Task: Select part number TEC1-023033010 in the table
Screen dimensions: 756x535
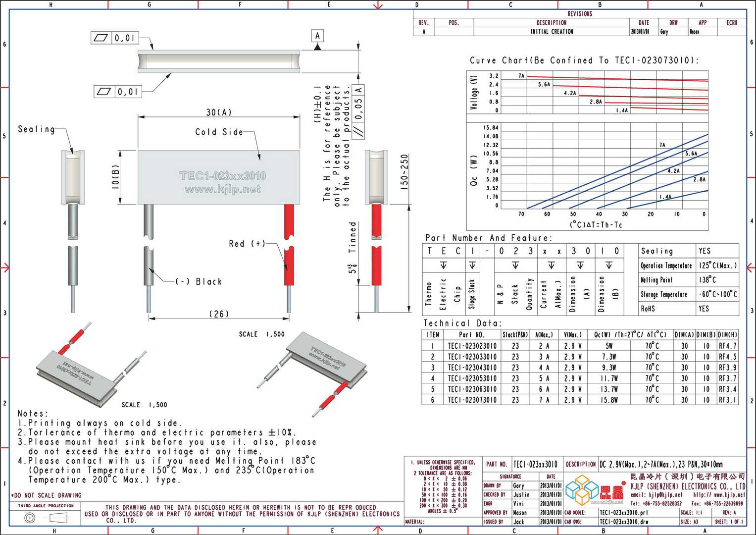Action: pos(472,357)
